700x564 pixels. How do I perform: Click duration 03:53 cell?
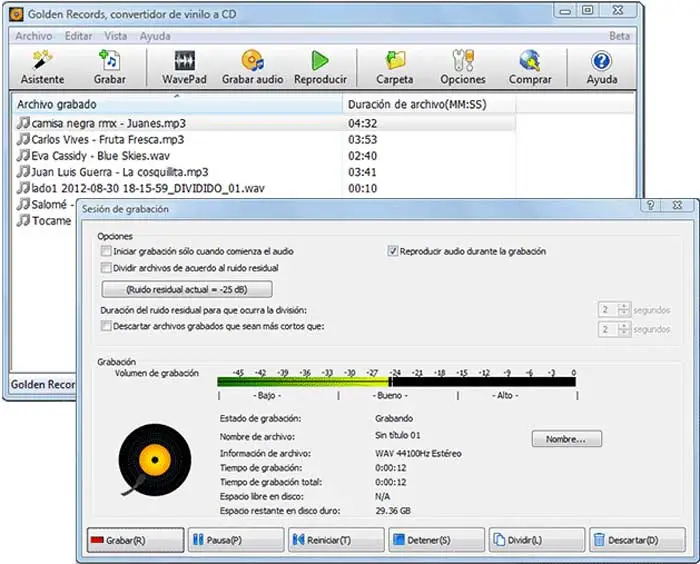tap(362, 139)
